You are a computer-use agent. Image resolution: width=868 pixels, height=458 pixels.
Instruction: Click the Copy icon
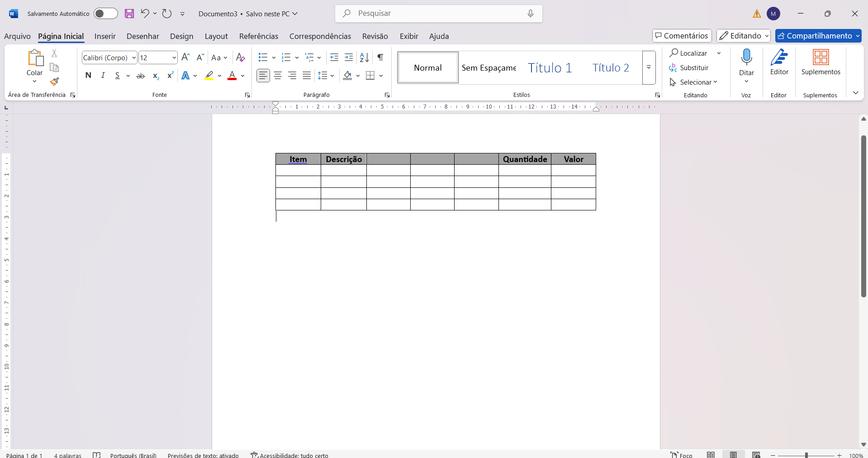[54, 67]
